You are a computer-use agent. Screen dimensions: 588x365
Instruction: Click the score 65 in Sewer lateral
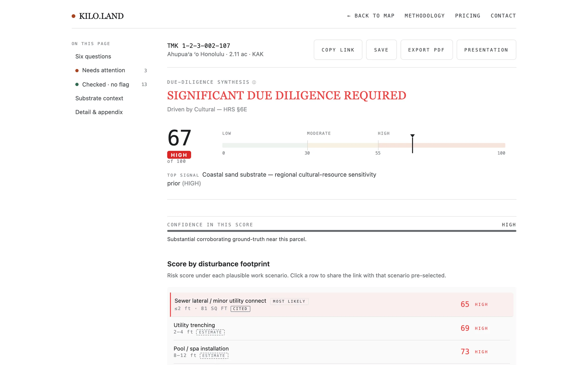pos(465,304)
